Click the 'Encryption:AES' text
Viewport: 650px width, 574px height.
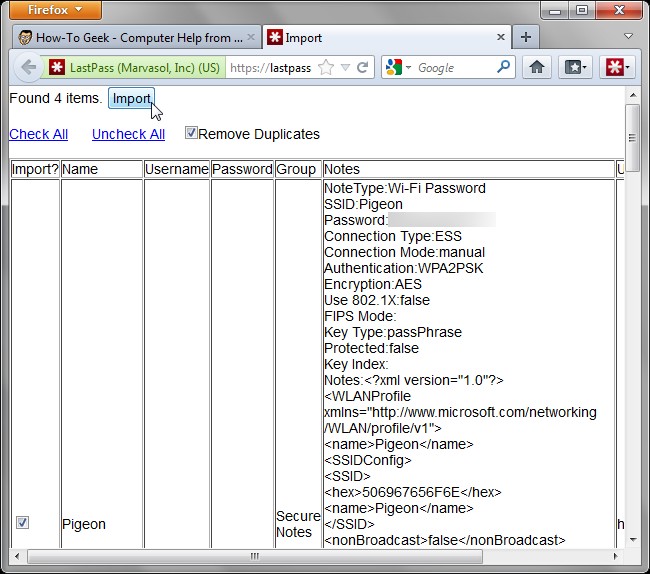(373, 284)
